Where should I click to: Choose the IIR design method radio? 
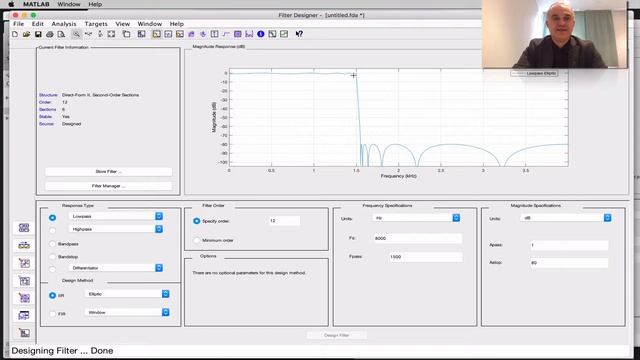(52, 295)
